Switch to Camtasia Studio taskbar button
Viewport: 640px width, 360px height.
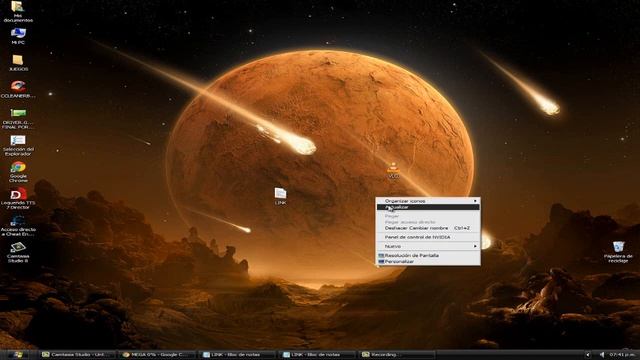click(77, 355)
